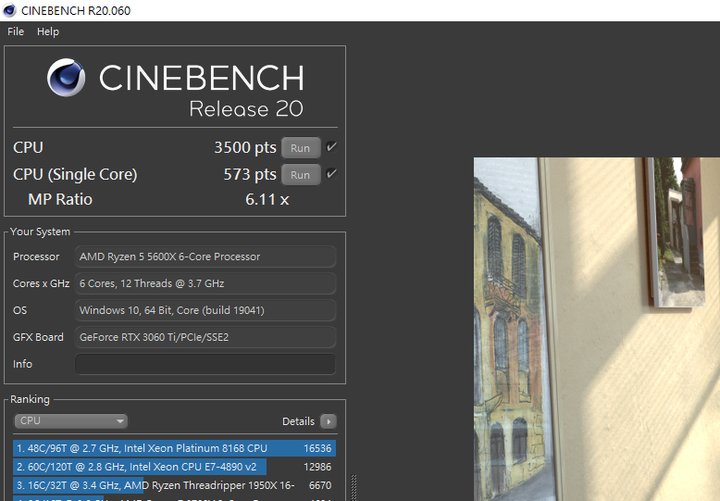The height and width of the screenshot is (501, 720).
Task: Toggle the CPU (Single Core) test checkbox
Action: tap(331, 174)
